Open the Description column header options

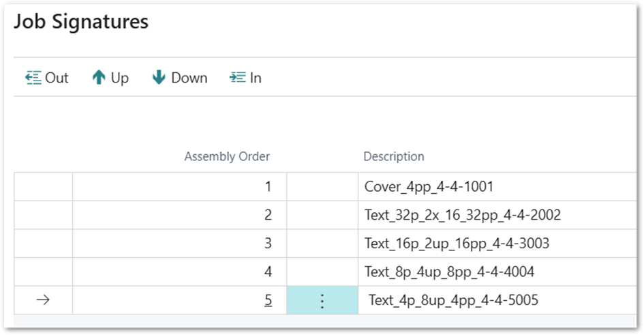click(394, 156)
